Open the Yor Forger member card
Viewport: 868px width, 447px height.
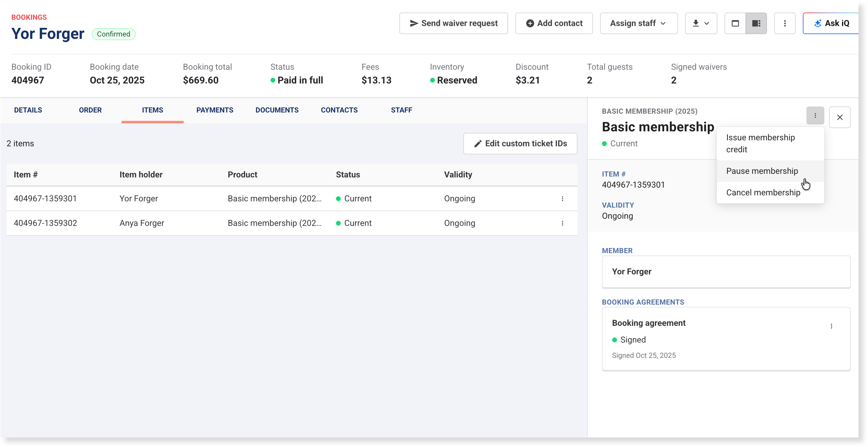(x=726, y=272)
